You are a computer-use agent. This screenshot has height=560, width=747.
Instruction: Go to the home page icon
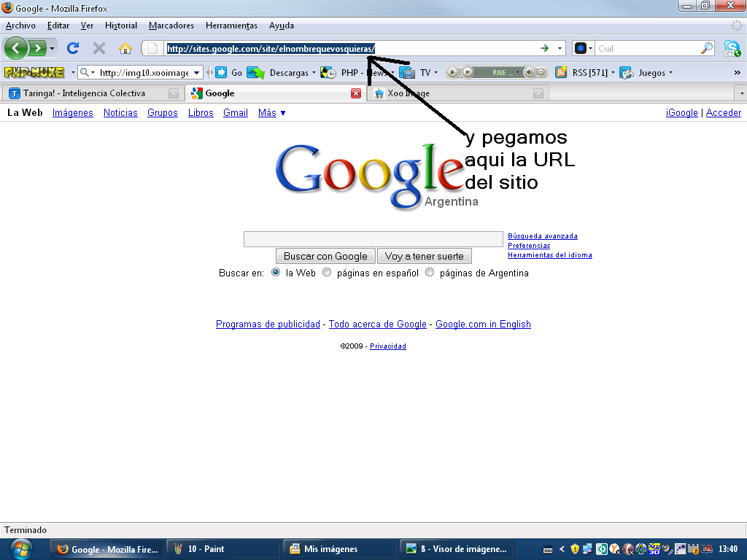coord(125,48)
